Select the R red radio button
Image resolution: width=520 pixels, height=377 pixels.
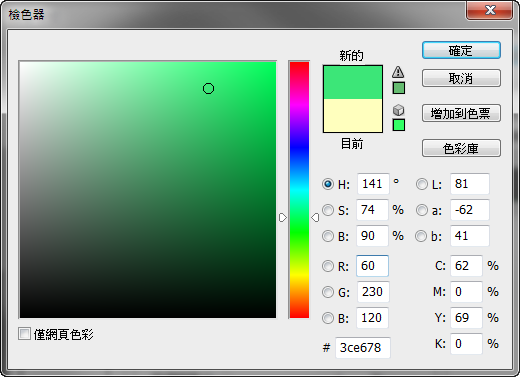328,266
